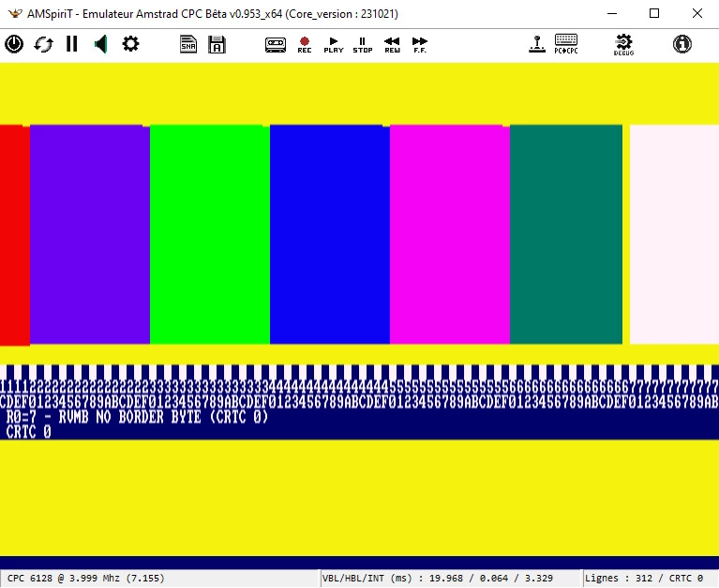Mute the emulator sound

tap(101, 44)
